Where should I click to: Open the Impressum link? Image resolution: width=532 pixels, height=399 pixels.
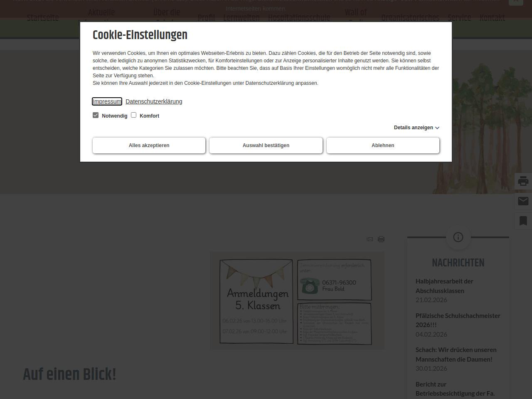coord(107,101)
